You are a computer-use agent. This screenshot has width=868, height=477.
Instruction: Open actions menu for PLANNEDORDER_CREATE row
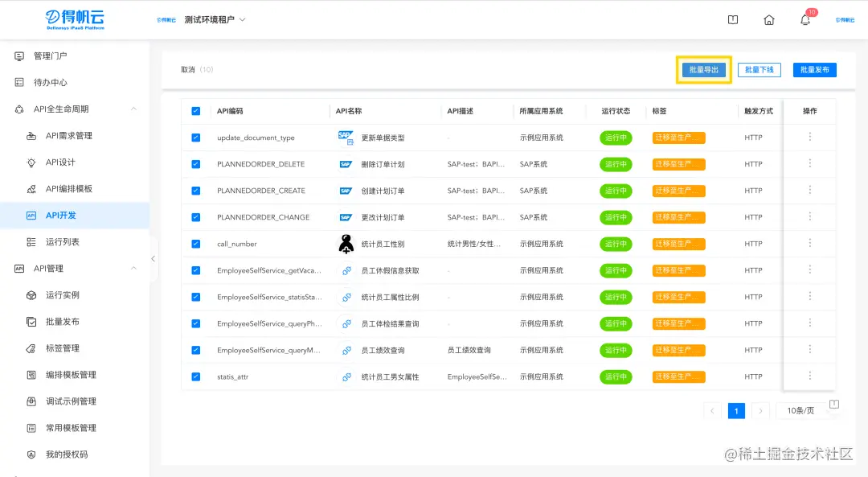coord(810,190)
